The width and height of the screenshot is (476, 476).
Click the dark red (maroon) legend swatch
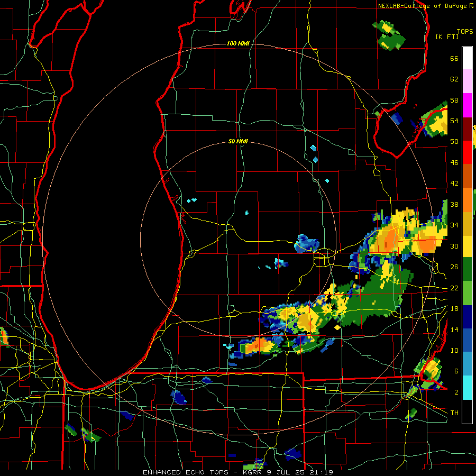tap(467, 129)
